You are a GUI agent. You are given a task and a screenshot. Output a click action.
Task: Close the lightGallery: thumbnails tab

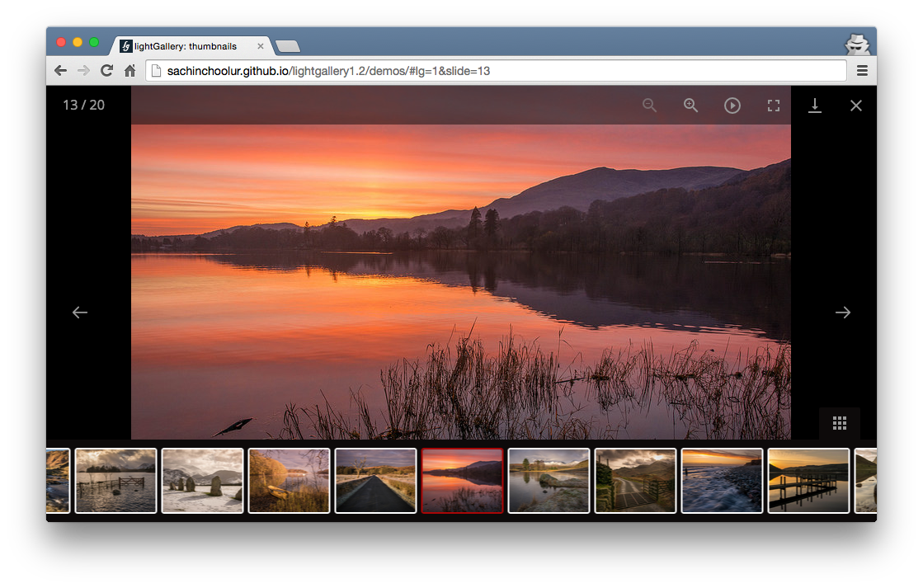261,46
